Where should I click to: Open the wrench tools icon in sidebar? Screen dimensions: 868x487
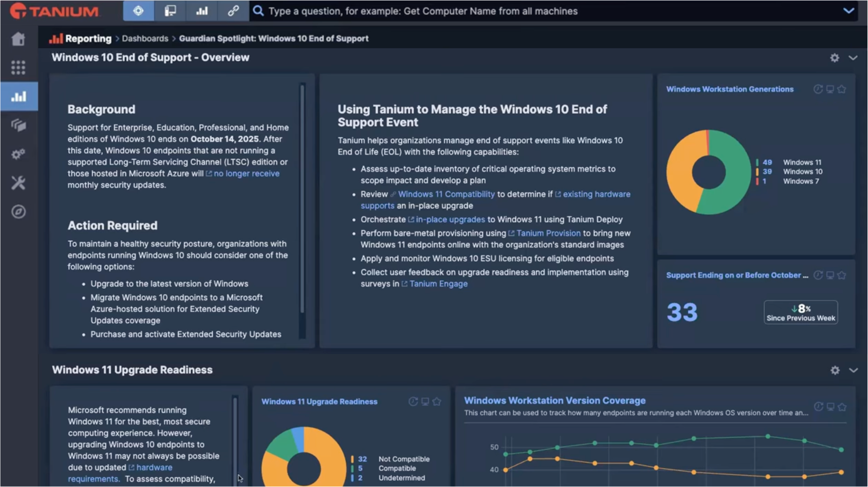18,183
